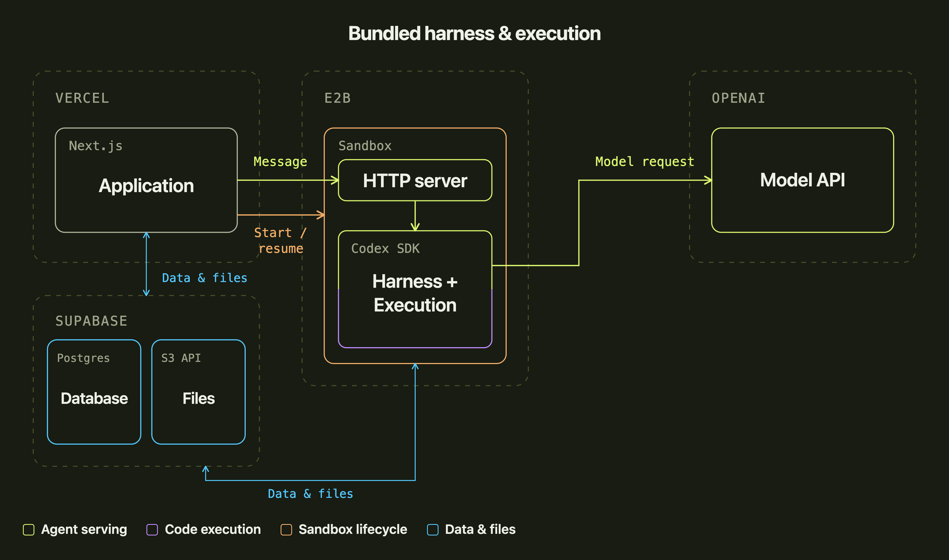Screen dimensions: 949x560
Task: Click the purple Code execution legend swatch
Action: pyautogui.click(x=152, y=529)
